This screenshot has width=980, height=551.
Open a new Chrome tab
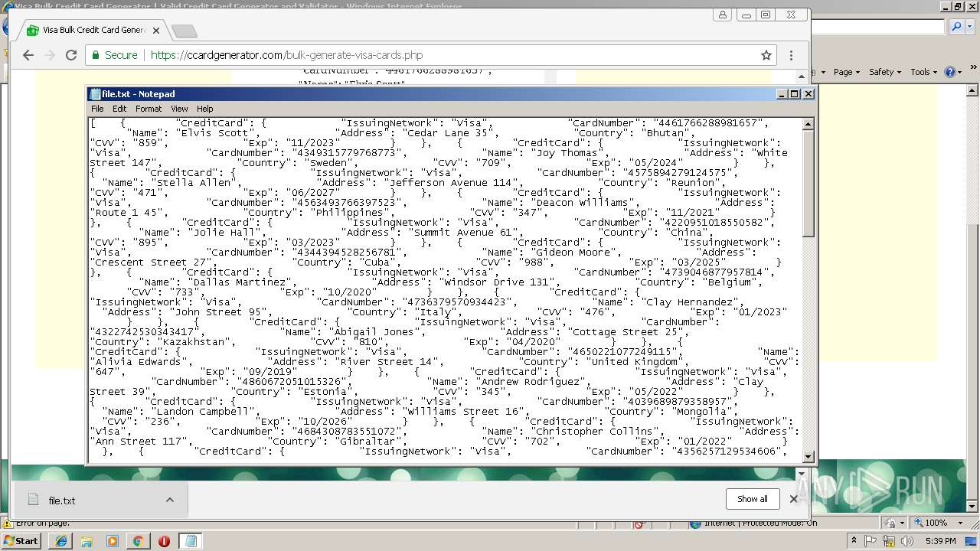(x=185, y=31)
